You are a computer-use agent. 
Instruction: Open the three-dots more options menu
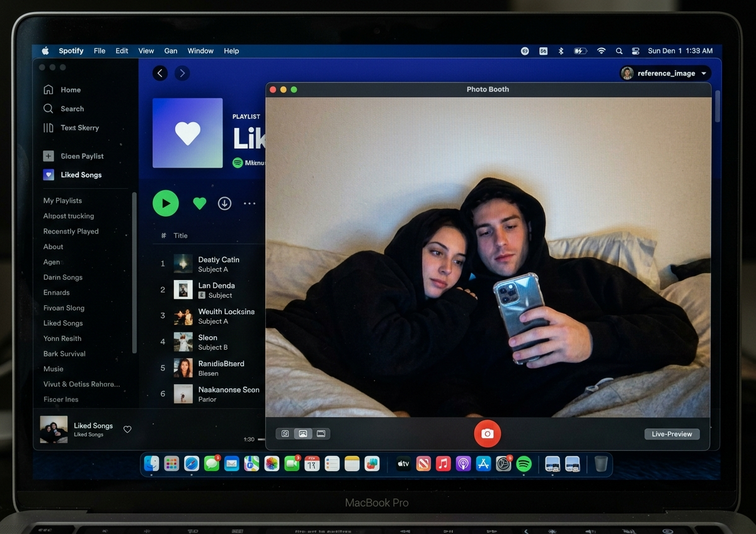click(x=249, y=203)
